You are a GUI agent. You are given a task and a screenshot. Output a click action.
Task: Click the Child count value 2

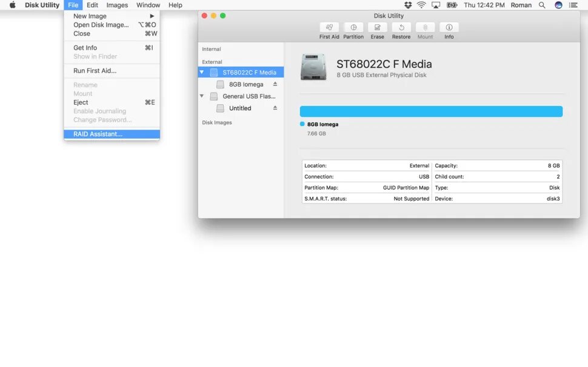(x=558, y=176)
